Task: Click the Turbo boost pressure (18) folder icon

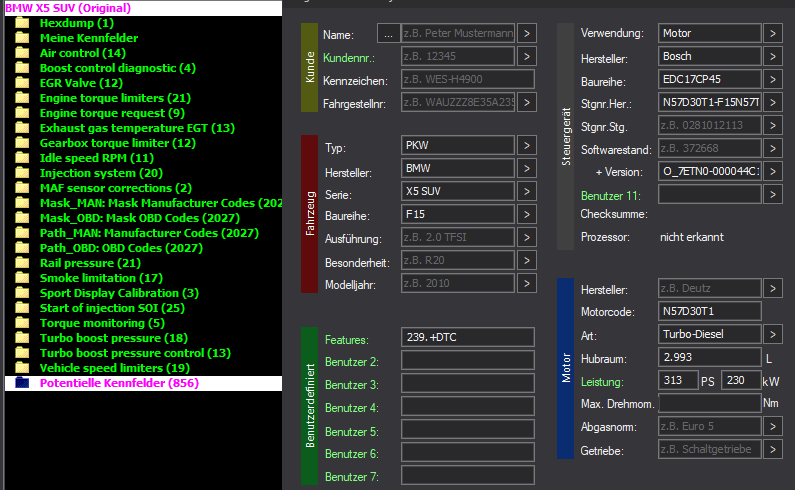Action: point(22,338)
